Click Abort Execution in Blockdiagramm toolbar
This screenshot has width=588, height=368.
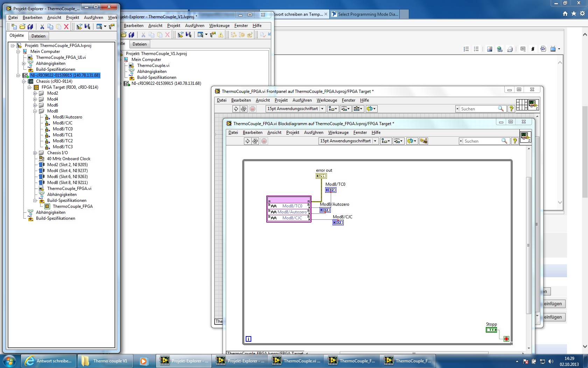264,141
